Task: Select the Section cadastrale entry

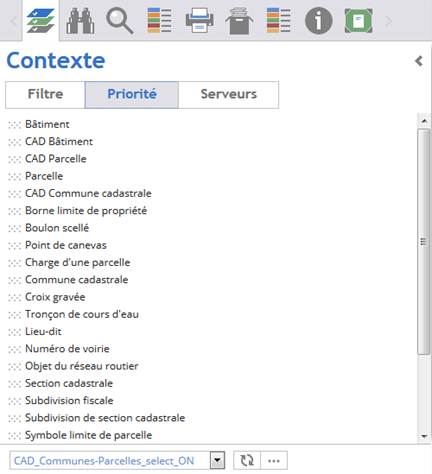Action: coord(69,383)
